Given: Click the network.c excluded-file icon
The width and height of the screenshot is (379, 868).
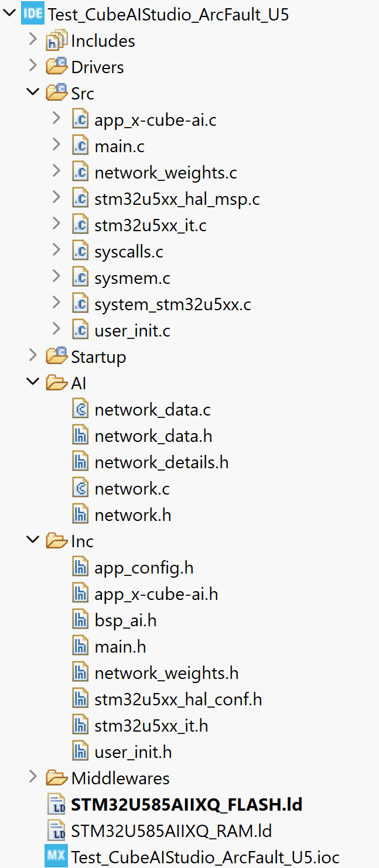Looking at the screenshot, I should (80, 488).
